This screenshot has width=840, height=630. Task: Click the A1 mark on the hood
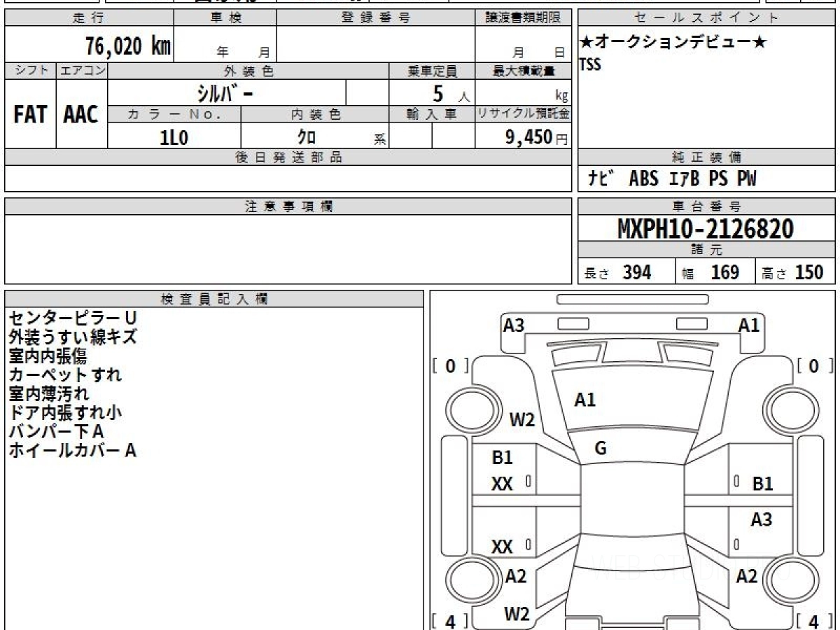584,400
